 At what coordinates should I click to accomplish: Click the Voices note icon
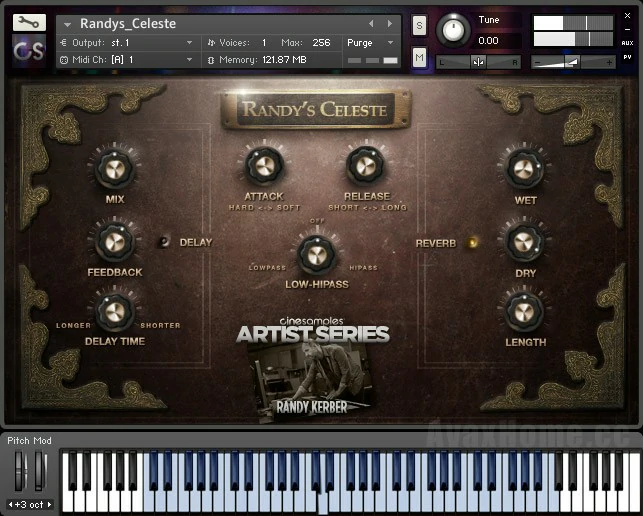211,43
